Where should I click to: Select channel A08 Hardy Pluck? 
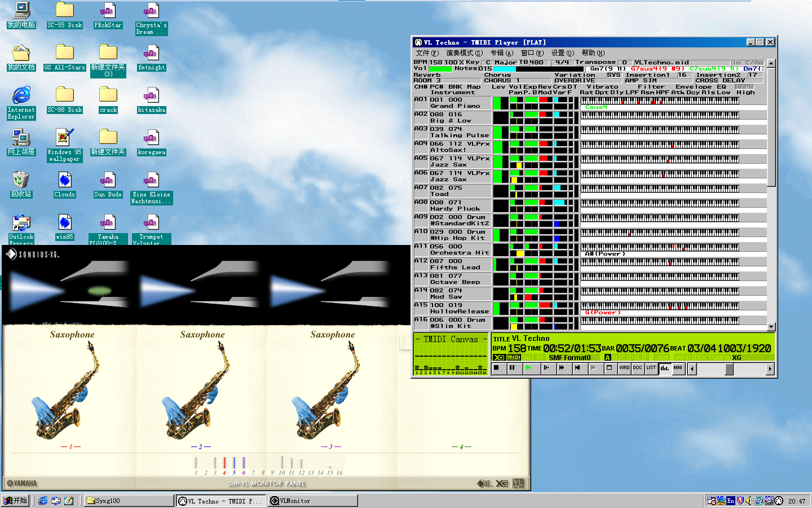452,205
